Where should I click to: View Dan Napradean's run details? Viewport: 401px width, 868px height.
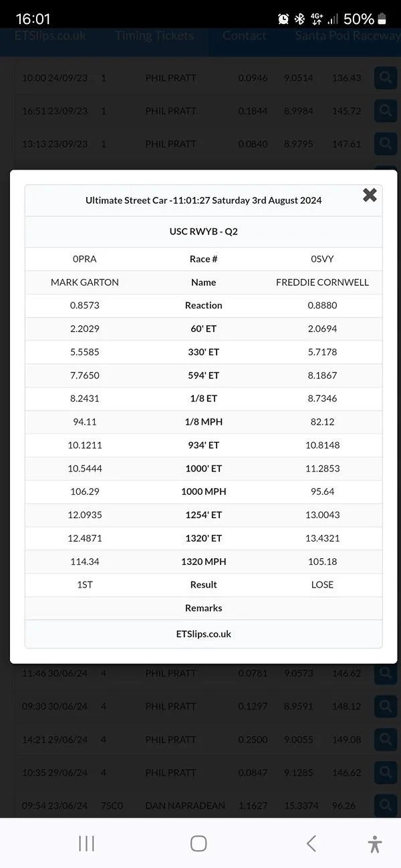coord(386,805)
